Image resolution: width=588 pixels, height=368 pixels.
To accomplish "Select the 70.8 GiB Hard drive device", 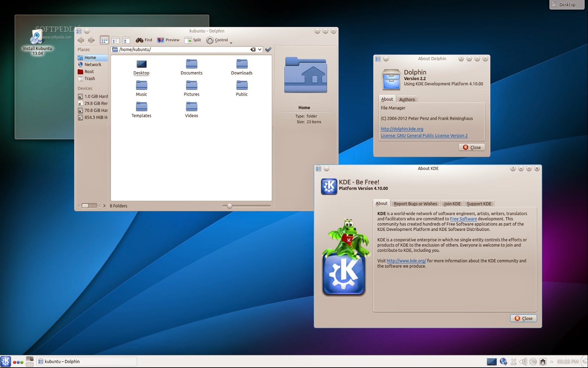I will [92, 110].
